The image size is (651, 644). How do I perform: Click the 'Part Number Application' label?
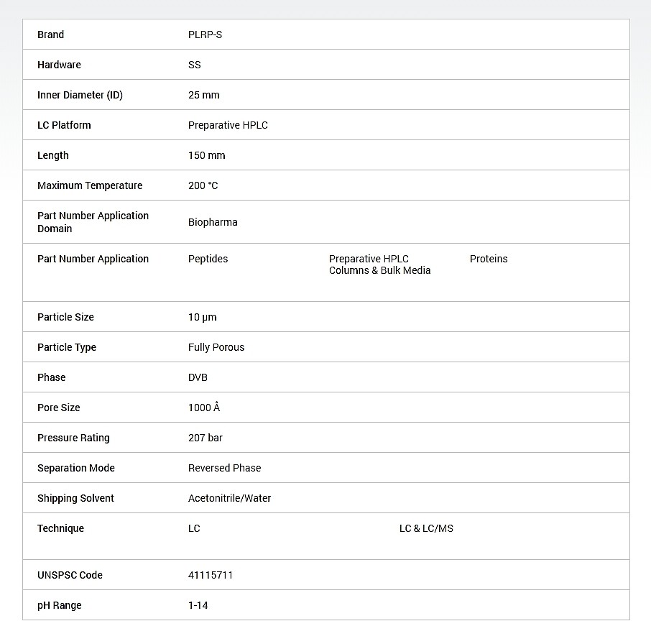(93, 259)
